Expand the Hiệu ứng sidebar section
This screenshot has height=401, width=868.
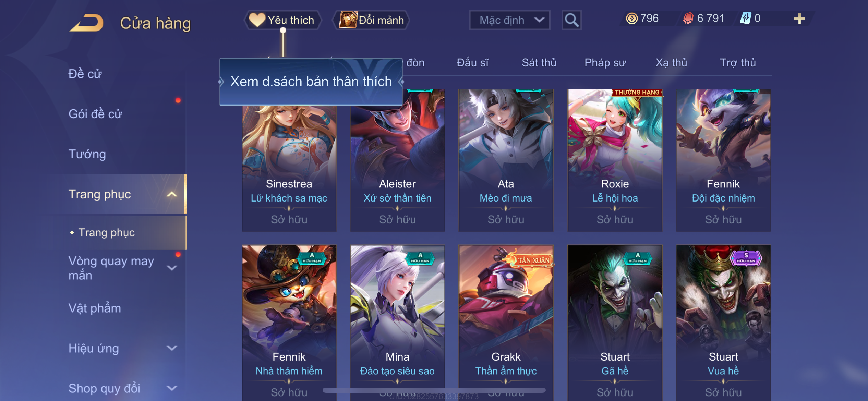tap(172, 348)
